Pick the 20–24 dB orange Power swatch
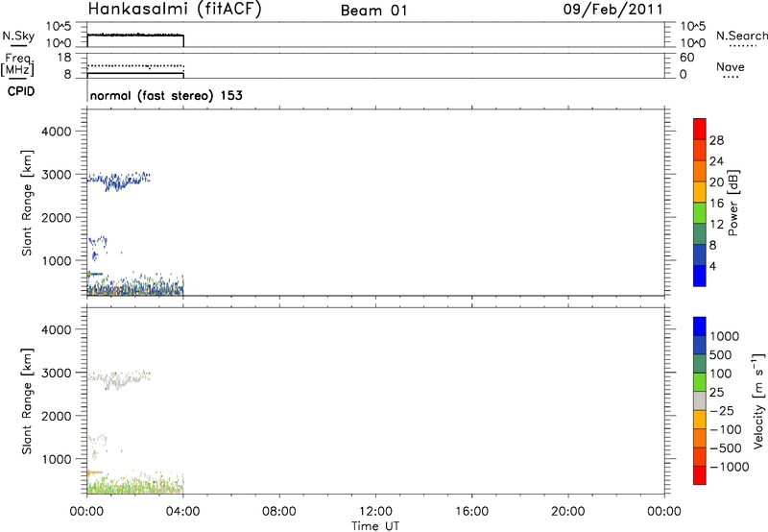The height and width of the screenshot is (532, 768). 700,171
